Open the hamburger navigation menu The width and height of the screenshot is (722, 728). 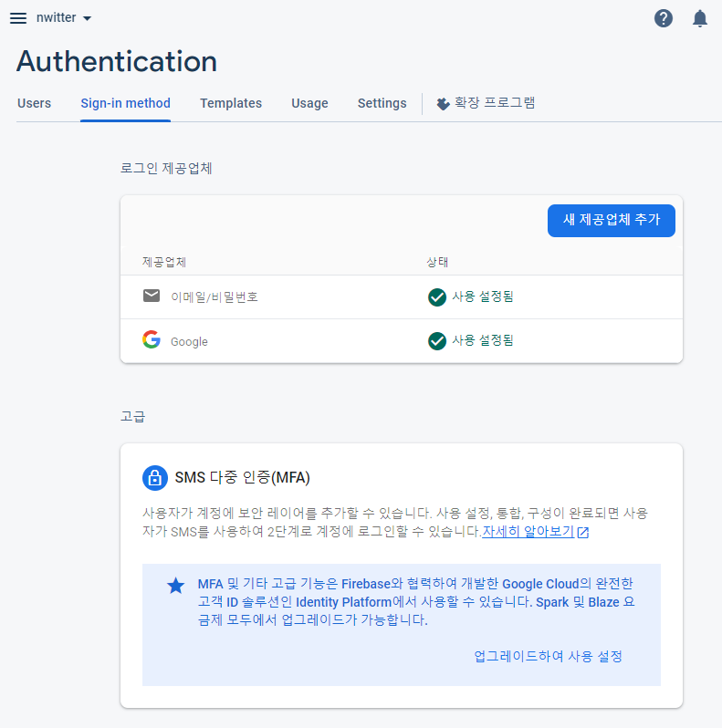point(18,18)
